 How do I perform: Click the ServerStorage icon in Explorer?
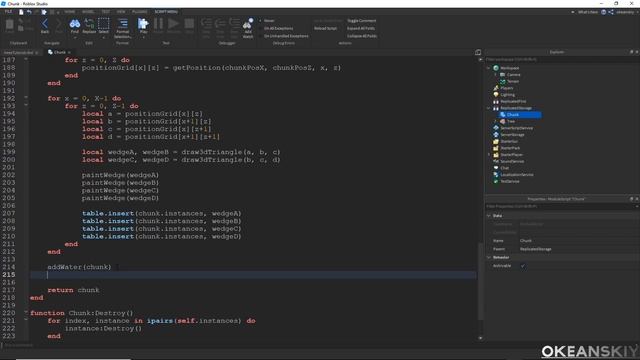coord(496,135)
